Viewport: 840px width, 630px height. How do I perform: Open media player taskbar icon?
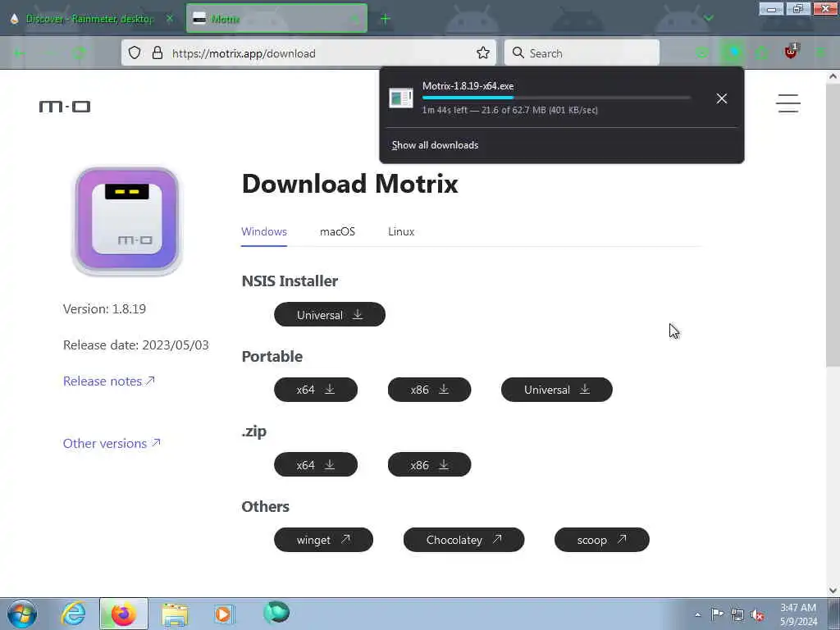point(223,614)
